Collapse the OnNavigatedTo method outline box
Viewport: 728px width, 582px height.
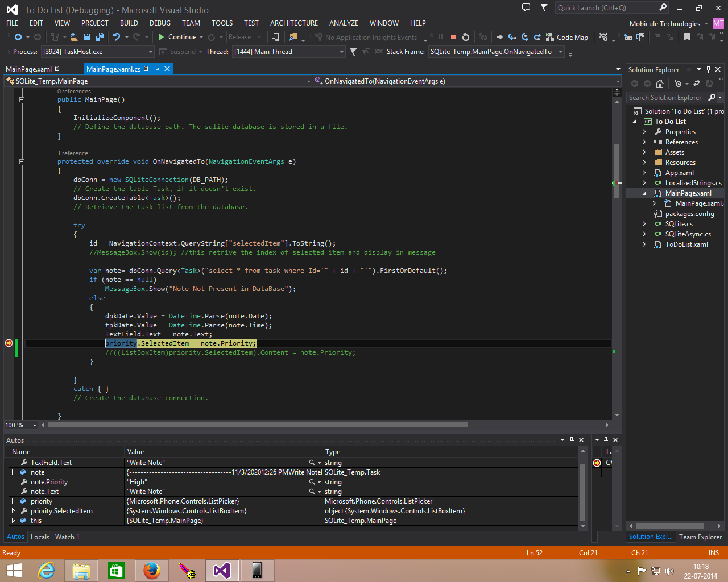click(22, 161)
